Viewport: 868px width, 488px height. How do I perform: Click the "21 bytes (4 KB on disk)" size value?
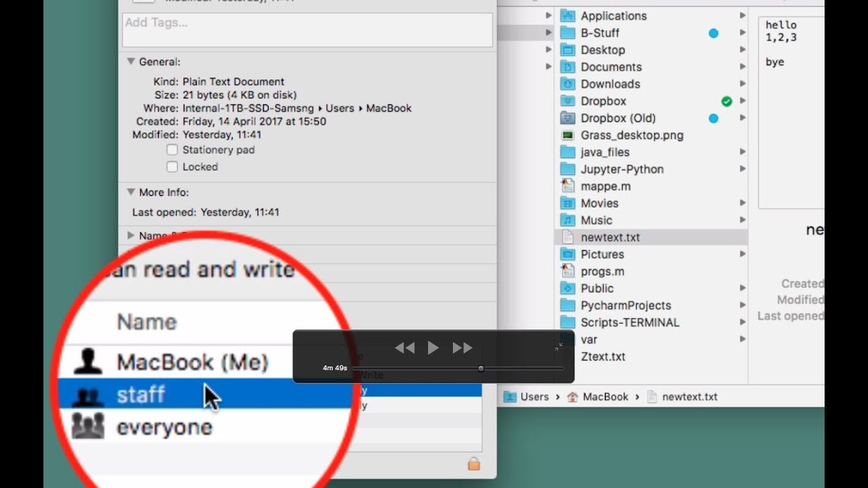[239, 95]
